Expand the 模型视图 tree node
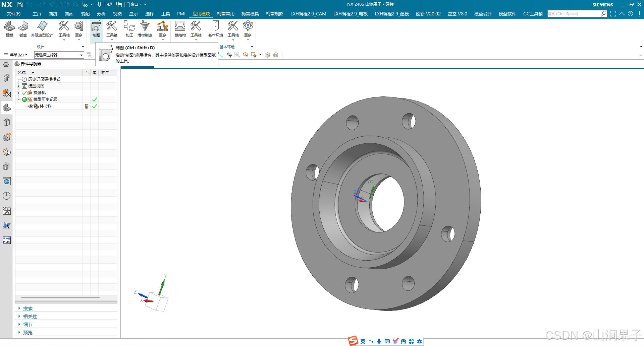644x346 pixels. coord(18,86)
